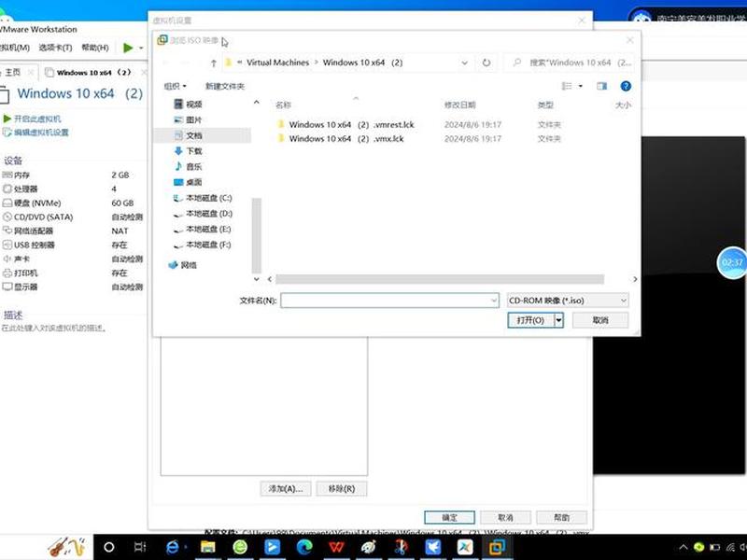Viewport: 747px width, 560px height.
Task: Select Memory device row
Action: point(72,175)
